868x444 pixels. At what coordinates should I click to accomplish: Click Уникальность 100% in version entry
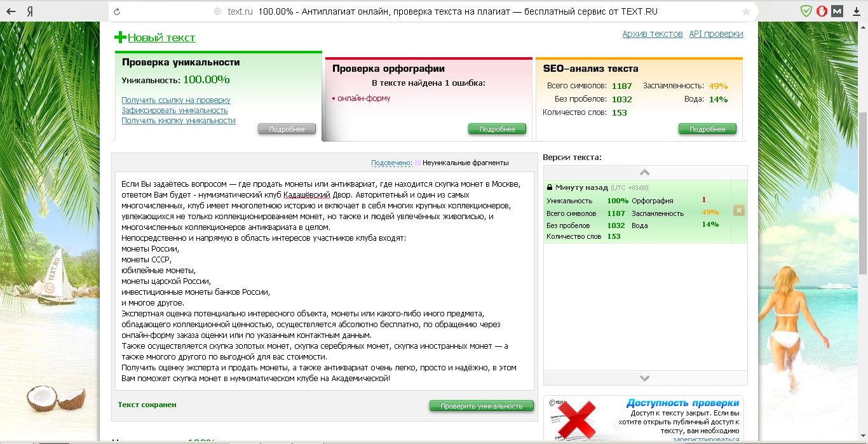click(588, 201)
